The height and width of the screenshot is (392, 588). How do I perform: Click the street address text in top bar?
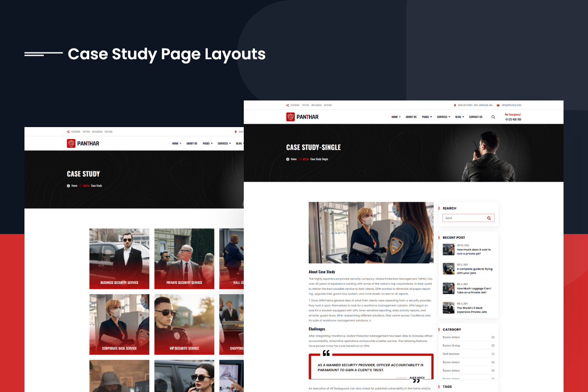coord(475,105)
